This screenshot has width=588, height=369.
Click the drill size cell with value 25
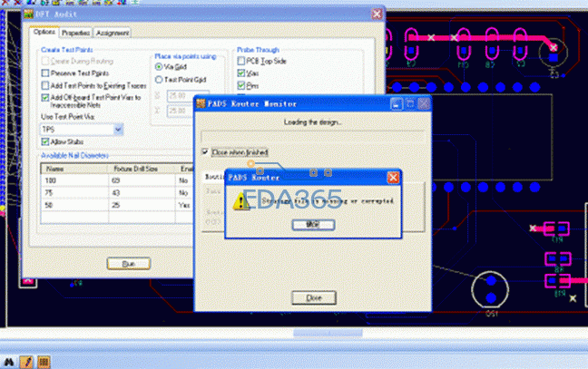tap(142, 205)
